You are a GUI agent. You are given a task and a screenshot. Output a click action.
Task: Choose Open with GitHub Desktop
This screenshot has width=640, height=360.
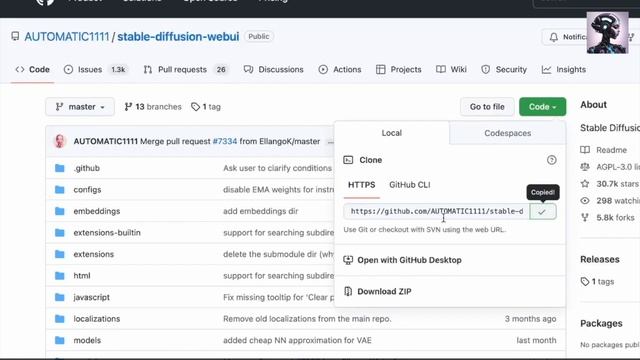pos(409,260)
